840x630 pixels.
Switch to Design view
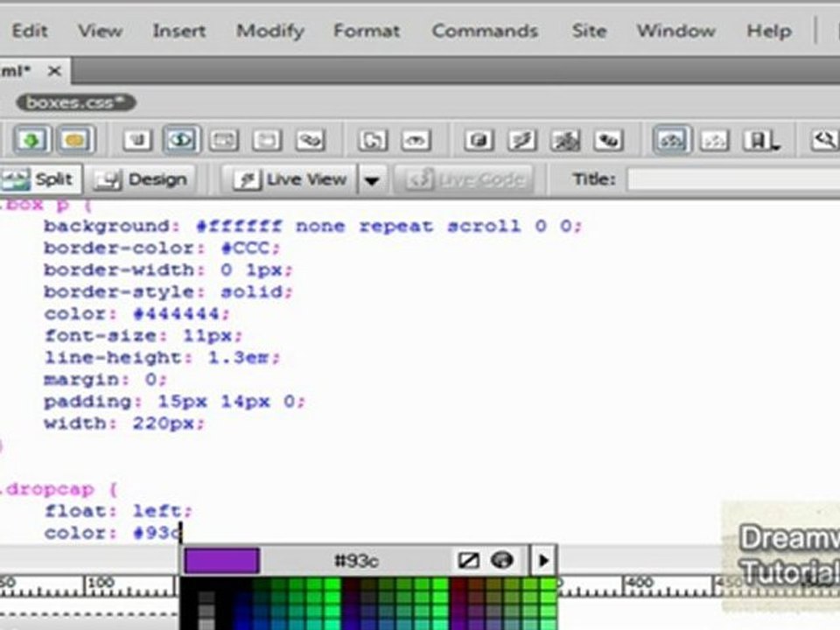click(x=141, y=179)
